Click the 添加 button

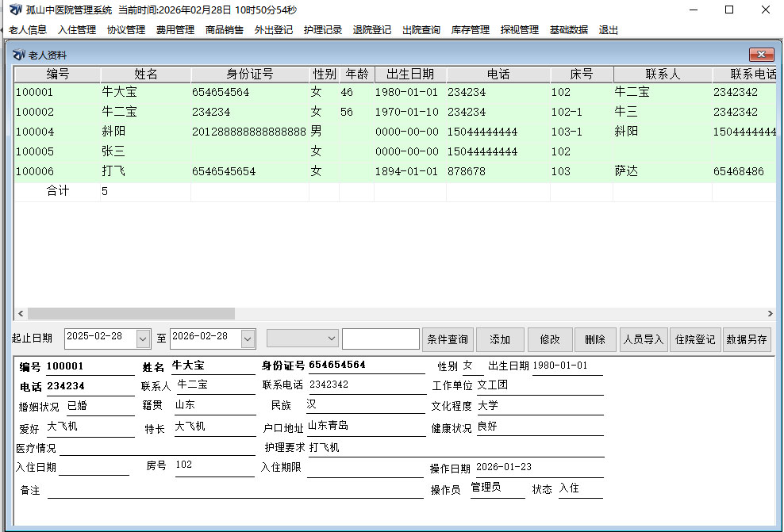coord(500,339)
